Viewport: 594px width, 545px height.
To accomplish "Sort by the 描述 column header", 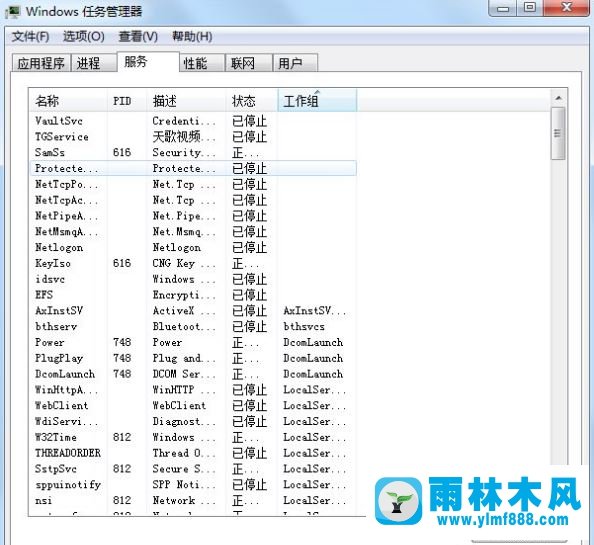I will coord(186,101).
